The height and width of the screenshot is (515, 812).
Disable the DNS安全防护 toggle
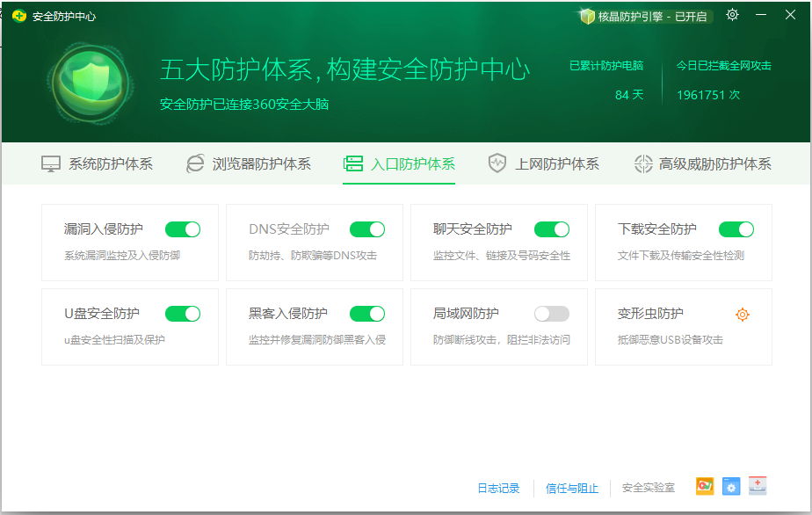pyautogui.click(x=367, y=228)
